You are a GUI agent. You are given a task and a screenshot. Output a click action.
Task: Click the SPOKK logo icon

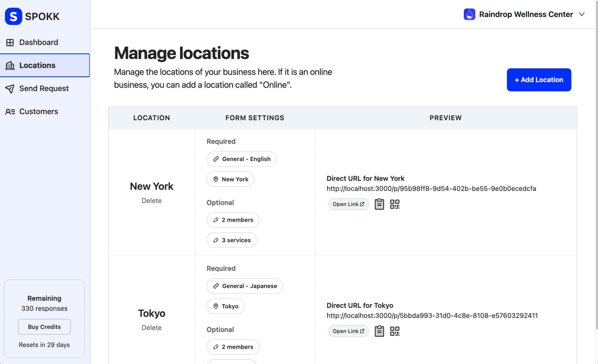[x=13, y=16]
